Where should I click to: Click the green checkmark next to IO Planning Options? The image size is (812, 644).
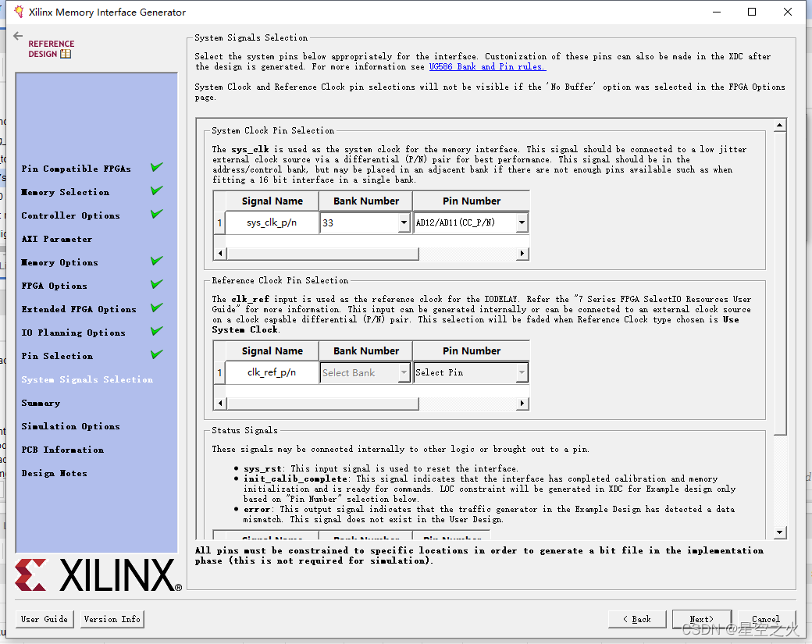pos(157,331)
